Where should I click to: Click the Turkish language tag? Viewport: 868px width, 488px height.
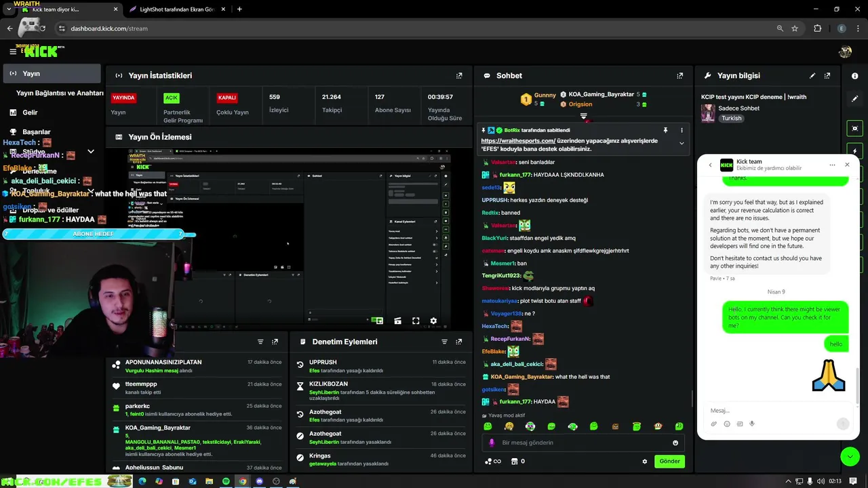point(731,118)
